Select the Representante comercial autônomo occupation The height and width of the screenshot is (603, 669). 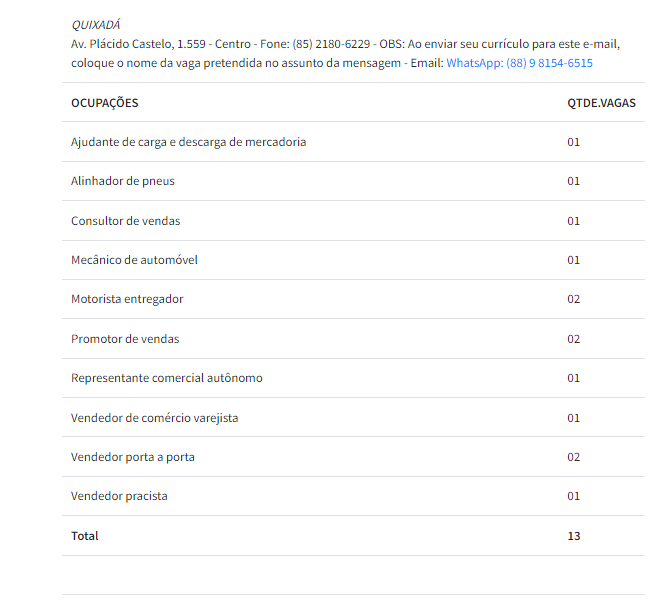coord(167,378)
